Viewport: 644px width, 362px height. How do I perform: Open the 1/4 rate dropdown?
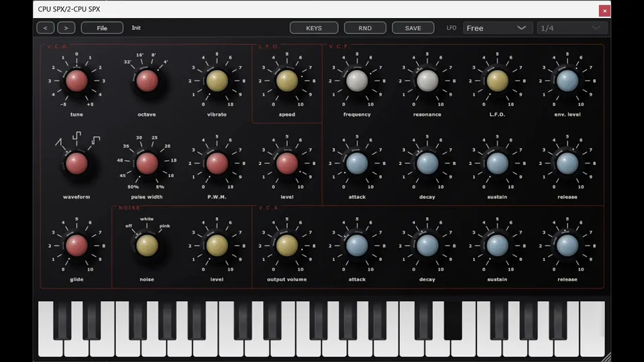[x=572, y=28]
